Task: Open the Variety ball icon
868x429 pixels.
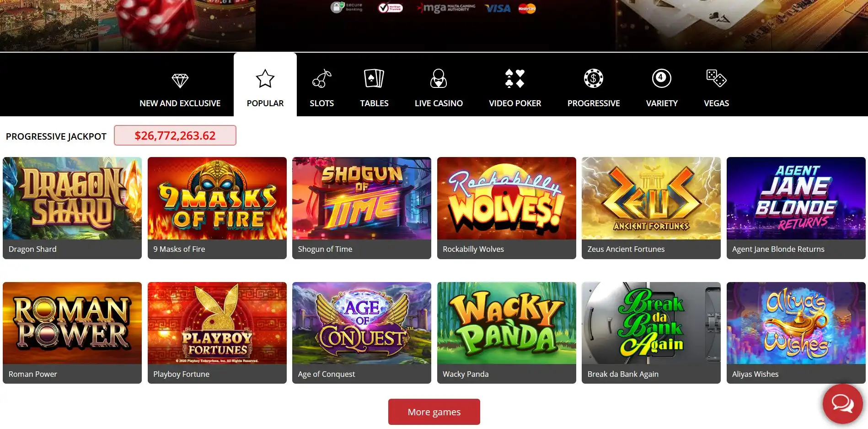Action: point(662,78)
